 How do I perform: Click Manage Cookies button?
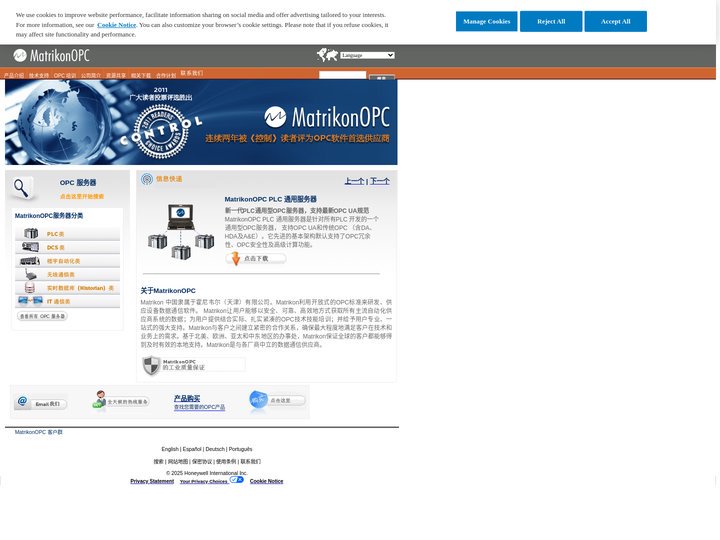pyautogui.click(x=486, y=22)
